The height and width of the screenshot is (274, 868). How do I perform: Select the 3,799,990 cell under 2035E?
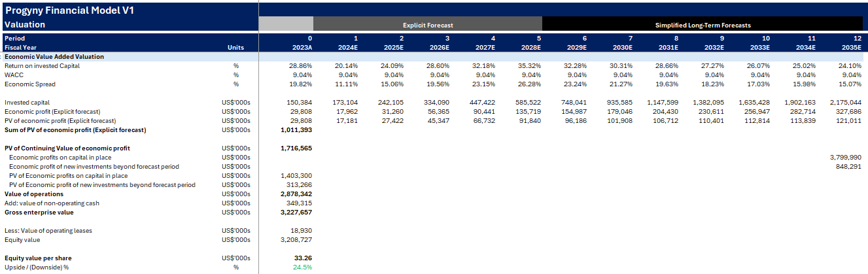click(846, 158)
